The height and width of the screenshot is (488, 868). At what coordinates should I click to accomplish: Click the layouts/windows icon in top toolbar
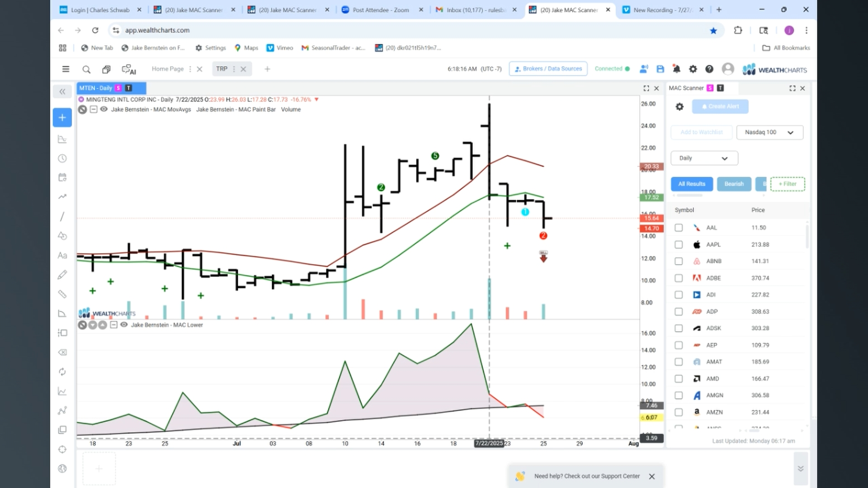coord(106,69)
